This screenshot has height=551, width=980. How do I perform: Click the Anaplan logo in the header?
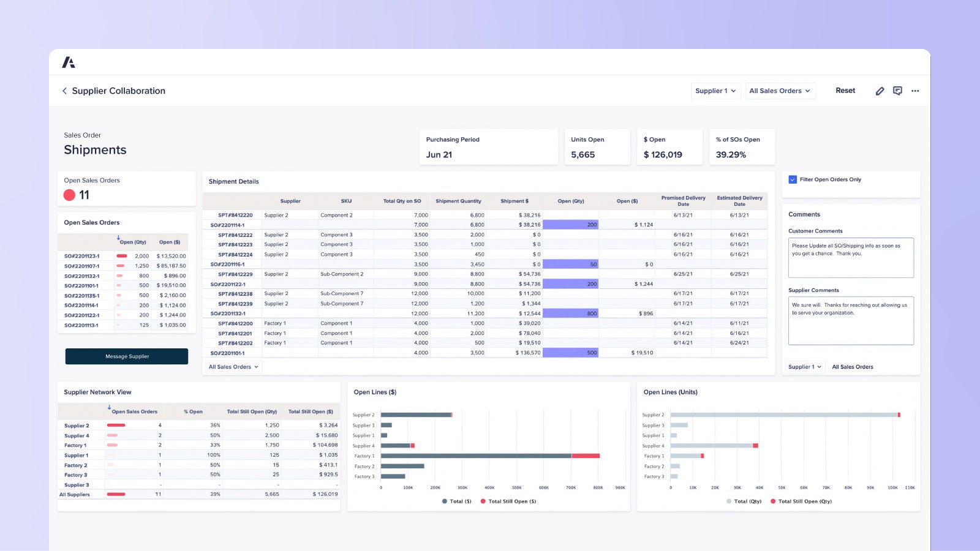coord(69,62)
